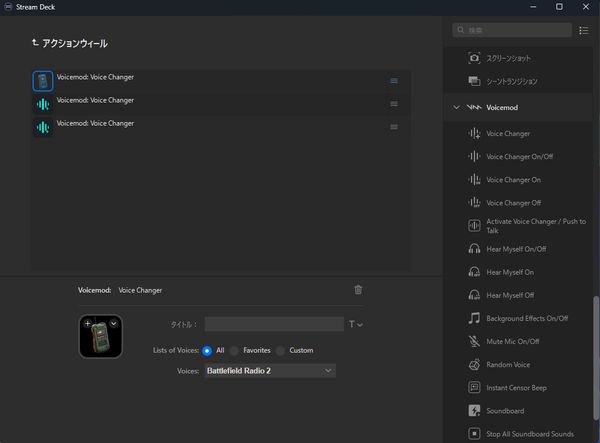Click the 'Voicemod' category label
This screenshot has width=600, height=443.
pos(502,107)
